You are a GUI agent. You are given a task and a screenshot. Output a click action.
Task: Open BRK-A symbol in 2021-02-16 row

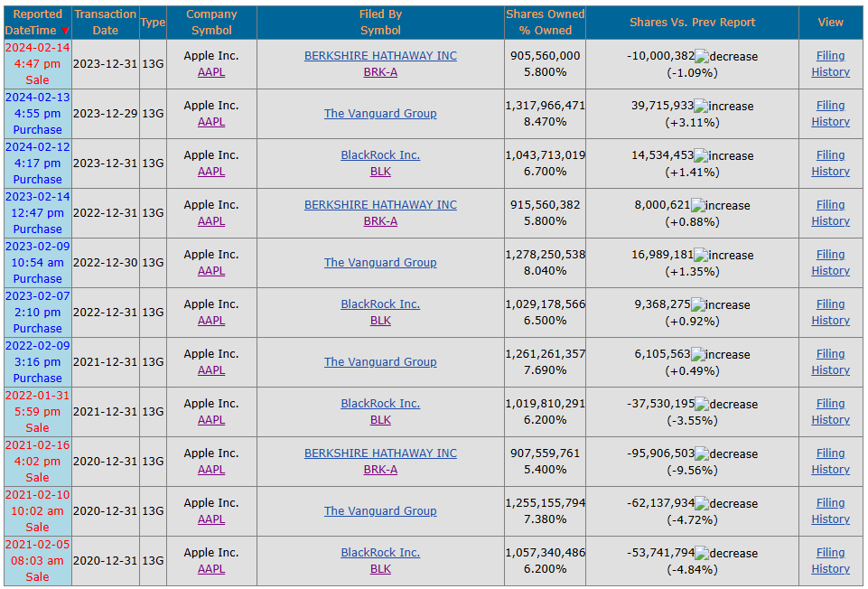380,470
